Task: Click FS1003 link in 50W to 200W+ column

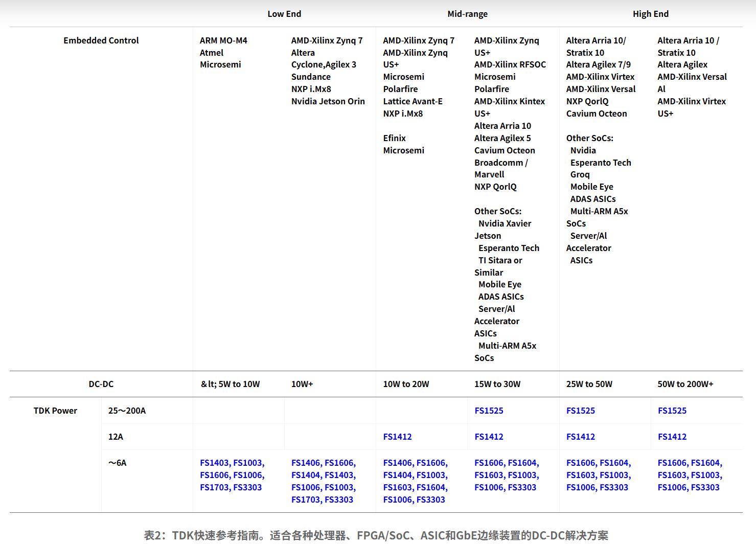Action: click(705, 475)
